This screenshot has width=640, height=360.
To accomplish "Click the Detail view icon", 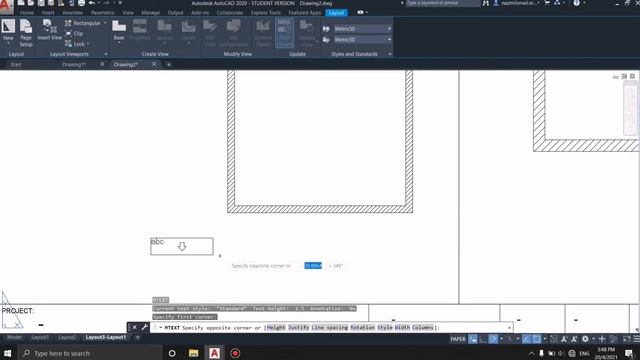I will click(x=189, y=31).
